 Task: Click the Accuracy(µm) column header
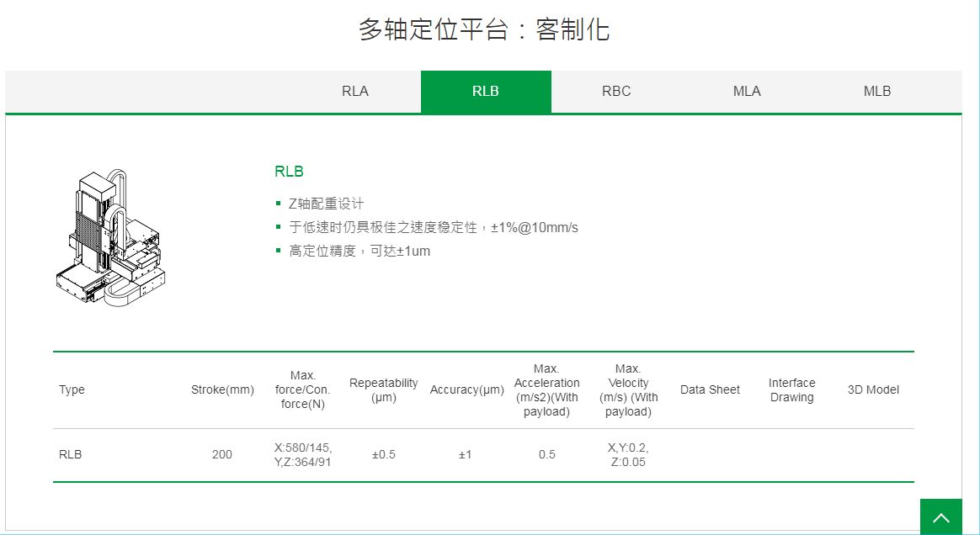[x=466, y=389]
